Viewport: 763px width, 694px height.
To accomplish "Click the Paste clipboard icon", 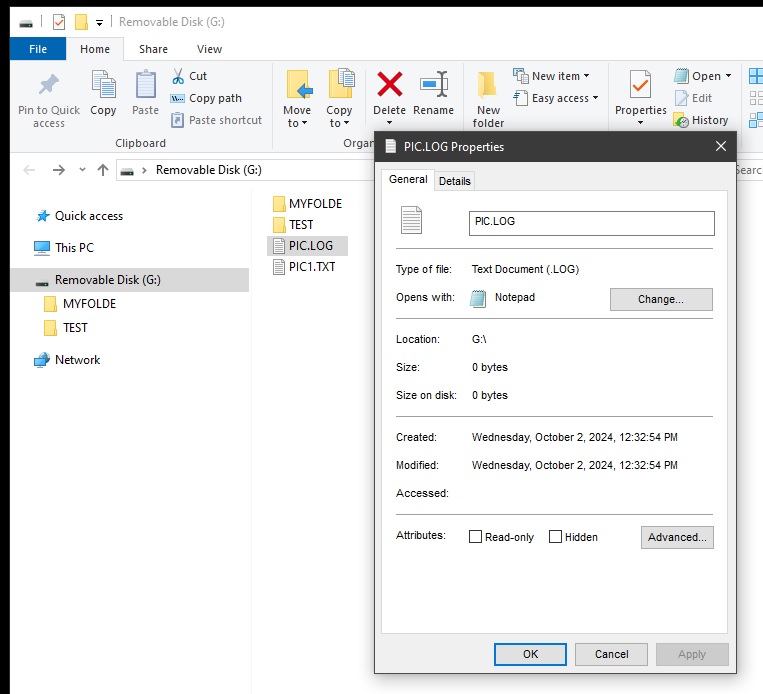I will (145, 86).
